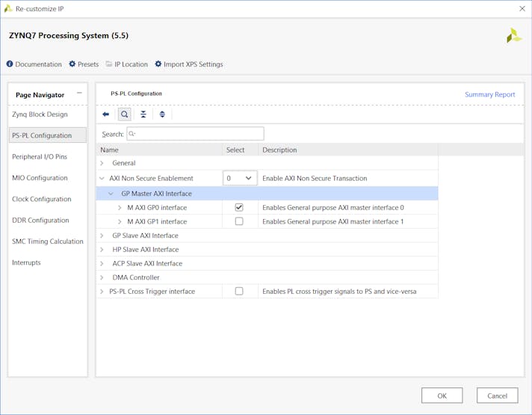Image resolution: width=532 pixels, height=415 pixels.
Task: Click the OK button
Action: point(442,396)
